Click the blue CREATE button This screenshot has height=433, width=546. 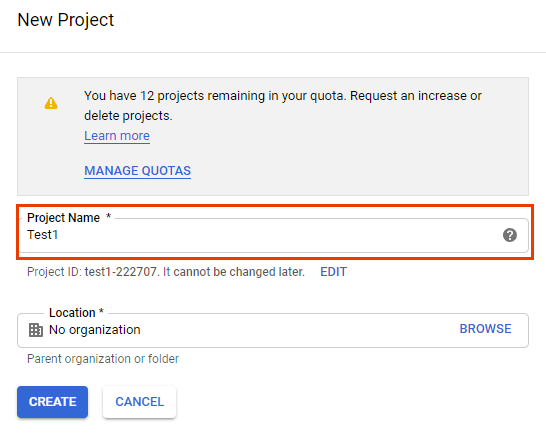[x=52, y=402]
